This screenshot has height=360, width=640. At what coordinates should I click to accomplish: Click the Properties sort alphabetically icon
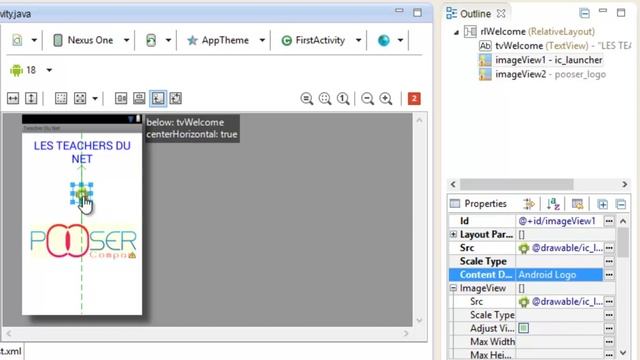pos(553,204)
